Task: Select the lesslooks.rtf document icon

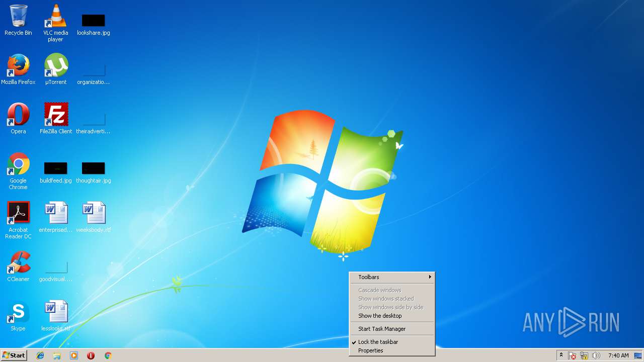Action: 56,316
